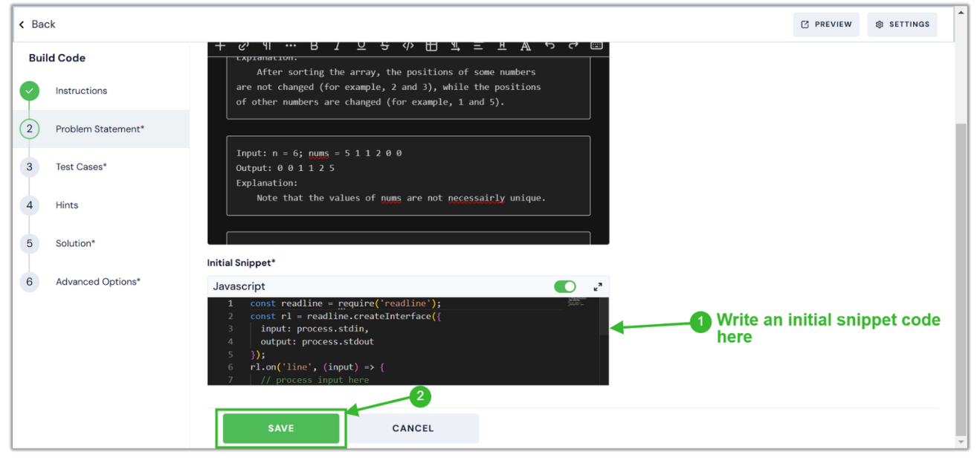Insert a hyperlink using the link icon
Image resolution: width=980 pixels, height=461 pixels.
coord(243,45)
